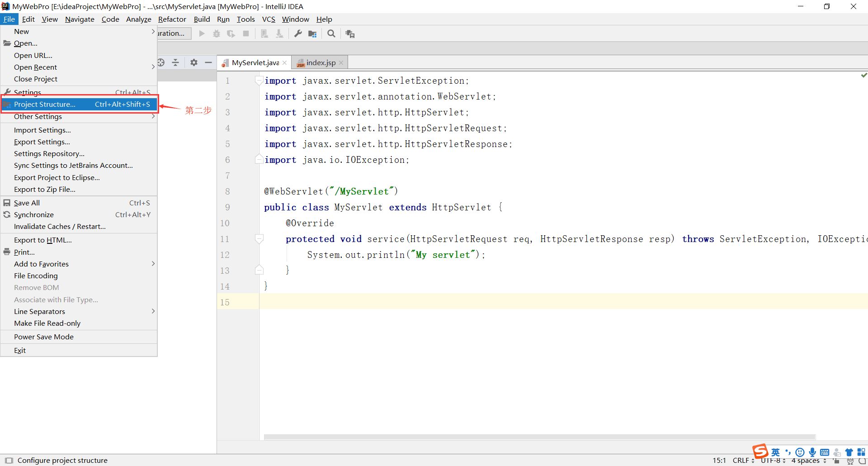
Task: Open project panel gear options
Action: pyautogui.click(x=194, y=62)
